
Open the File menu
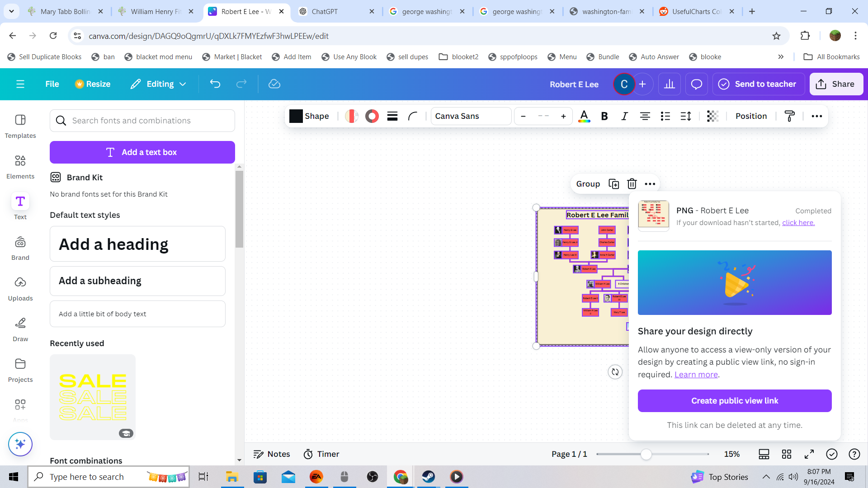coord(52,84)
